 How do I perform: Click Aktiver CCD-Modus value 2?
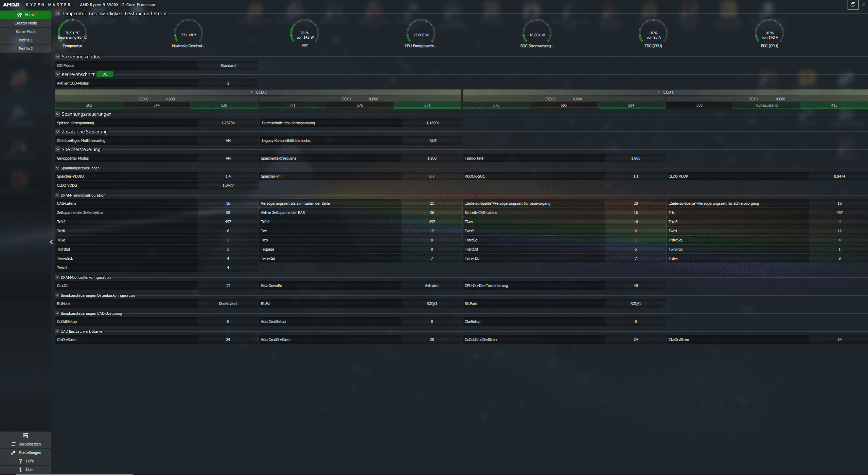228,83
